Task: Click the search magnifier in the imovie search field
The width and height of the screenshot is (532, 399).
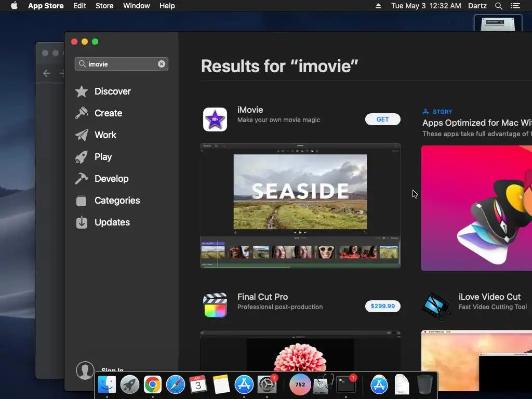Action: pyautogui.click(x=82, y=64)
